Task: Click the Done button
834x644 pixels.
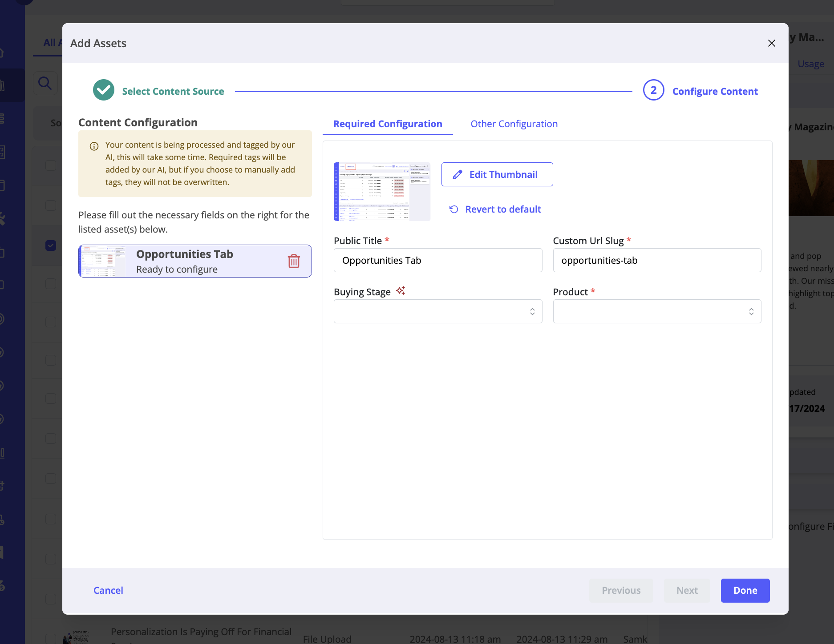Action: click(745, 590)
